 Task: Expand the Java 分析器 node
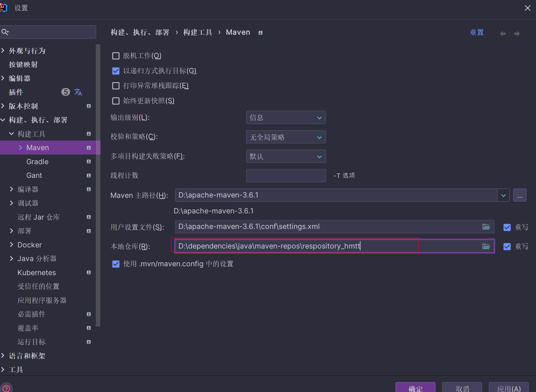pos(11,258)
